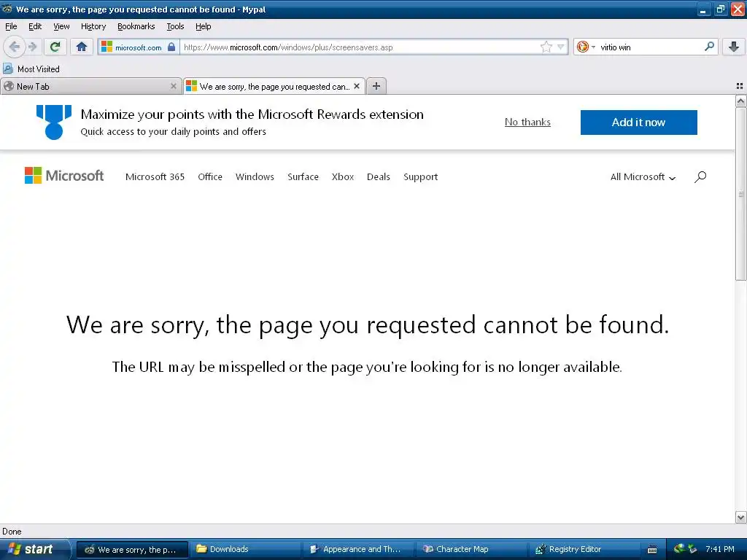Open the search engine selector dropdown
The height and width of the screenshot is (560, 747).
(x=586, y=47)
